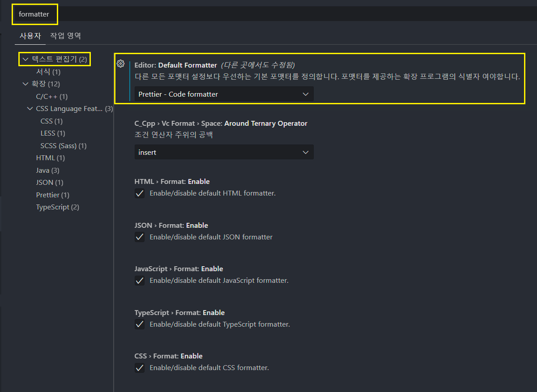
Task: Click 'Enable/disable default JavaScript formatter.' text
Action: tap(219, 281)
